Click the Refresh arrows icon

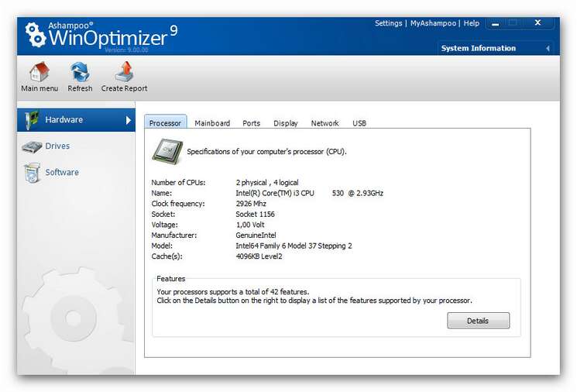(80, 72)
